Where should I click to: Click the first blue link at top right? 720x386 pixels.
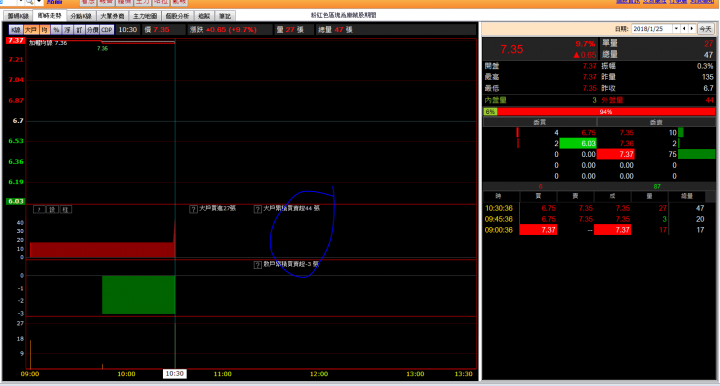[628, 2]
